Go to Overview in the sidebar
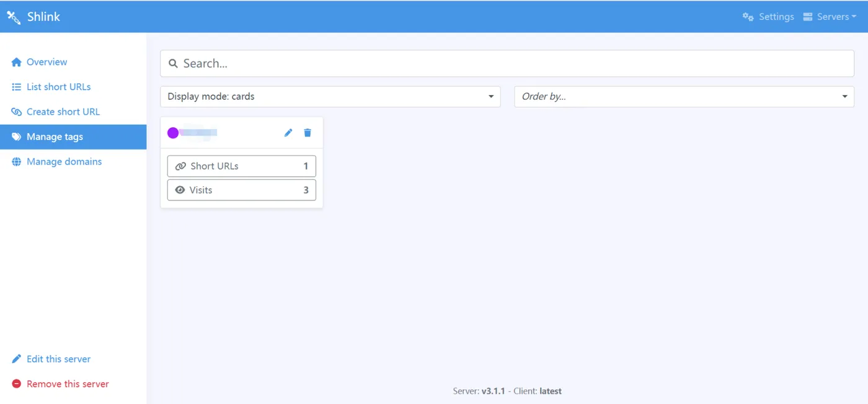This screenshot has width=868, height=404. point(73,62)
